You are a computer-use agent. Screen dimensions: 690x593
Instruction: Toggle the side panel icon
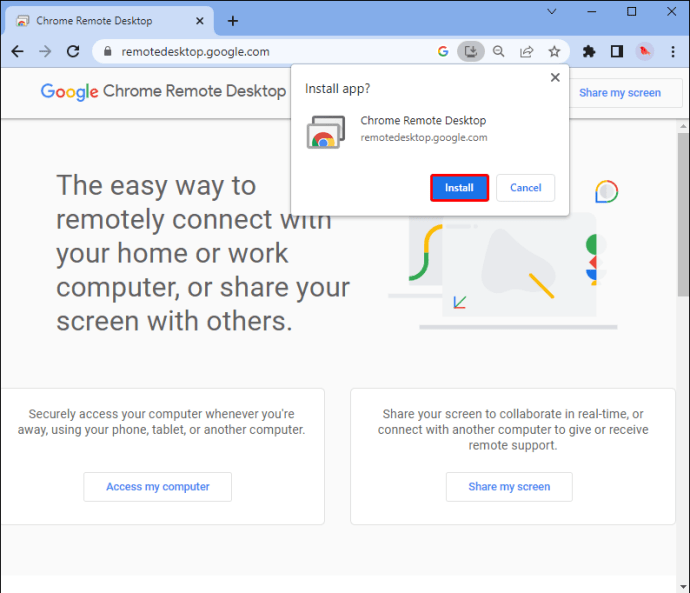tap(617, 51)
